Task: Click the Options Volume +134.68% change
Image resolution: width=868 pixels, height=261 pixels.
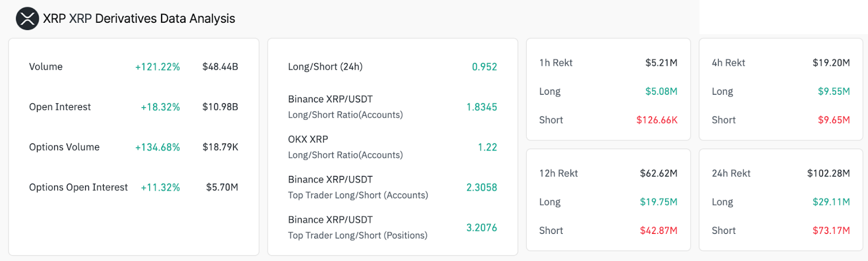Action: [x=157, y=147]
